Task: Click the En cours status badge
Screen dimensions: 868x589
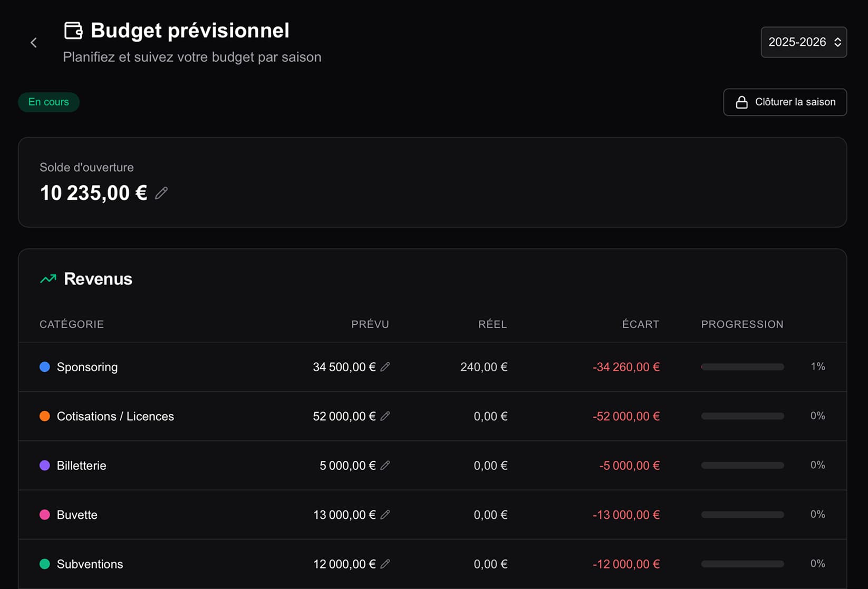Action: point(49,102)
